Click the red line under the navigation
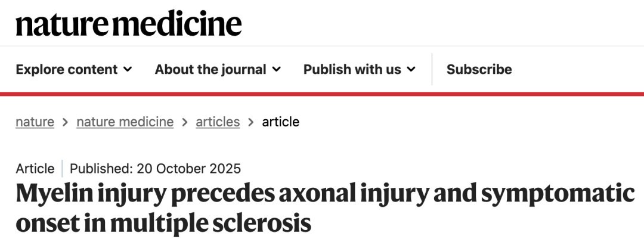Viewport: 644px width, 251px height. tap(322, 94)
